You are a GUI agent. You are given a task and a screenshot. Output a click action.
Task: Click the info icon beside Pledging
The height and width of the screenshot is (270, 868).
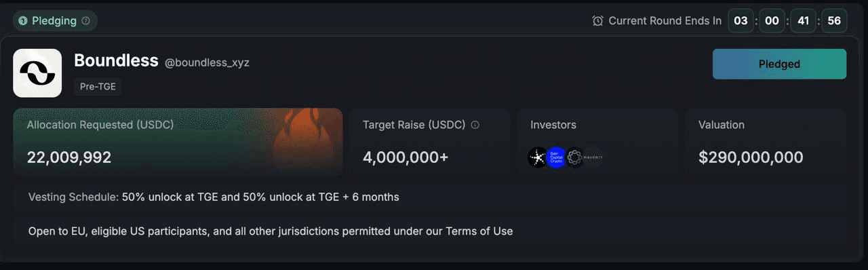coord(85,21)
